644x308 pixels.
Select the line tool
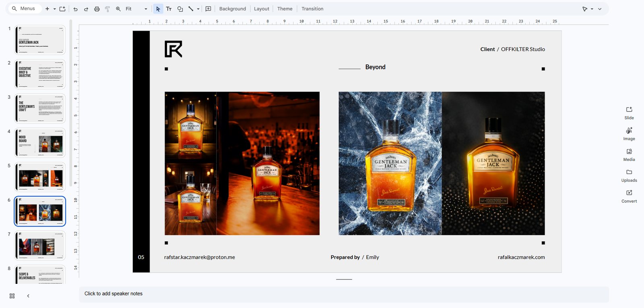click(x=191, y=9)
